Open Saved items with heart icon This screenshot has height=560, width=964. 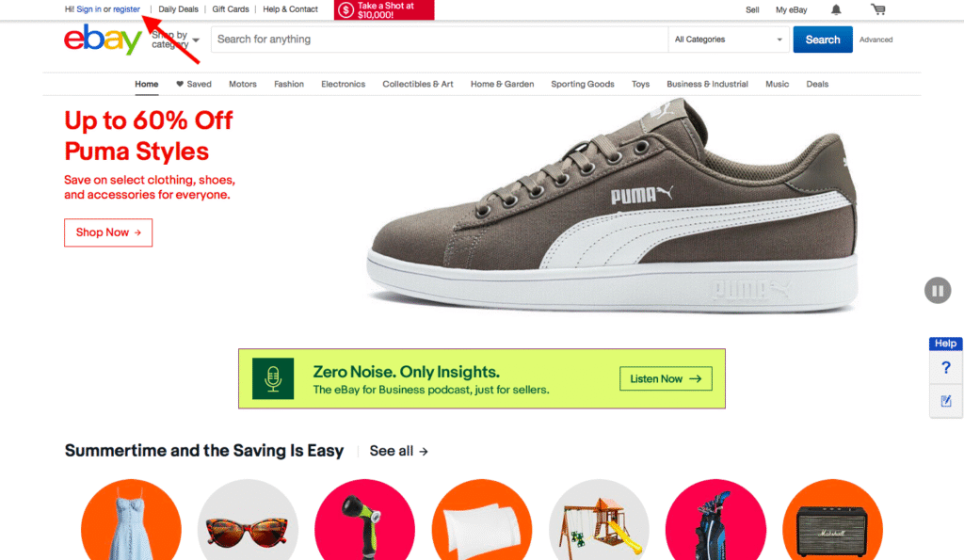coord(194,84)
